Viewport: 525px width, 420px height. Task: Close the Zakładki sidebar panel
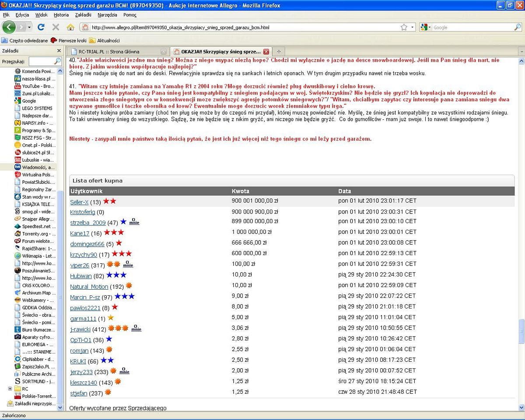click(59, 51)
